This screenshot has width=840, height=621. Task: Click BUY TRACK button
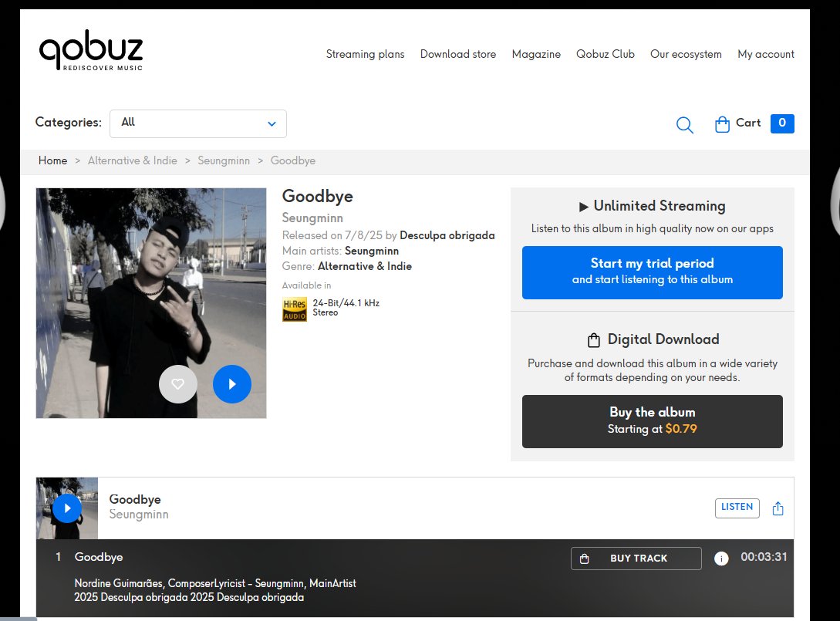tap(636, 559)
